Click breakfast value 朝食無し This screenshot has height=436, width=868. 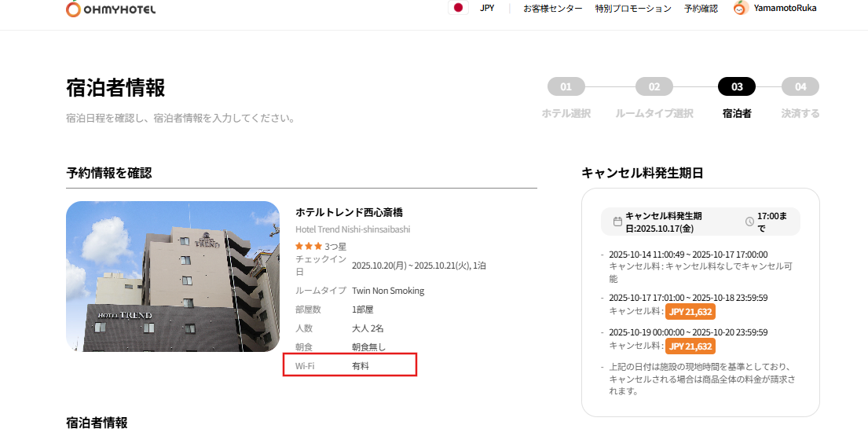368,347
